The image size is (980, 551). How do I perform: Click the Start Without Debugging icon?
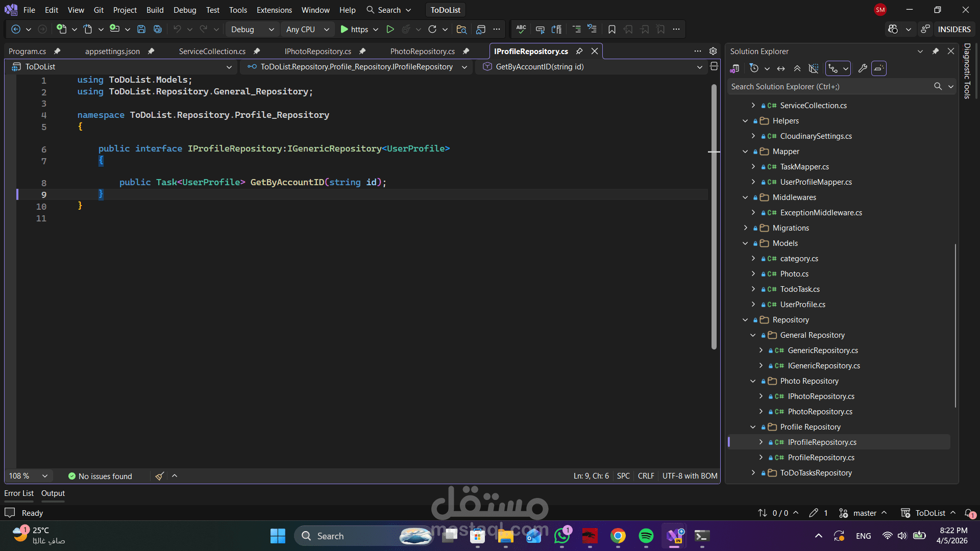[390, 30]
